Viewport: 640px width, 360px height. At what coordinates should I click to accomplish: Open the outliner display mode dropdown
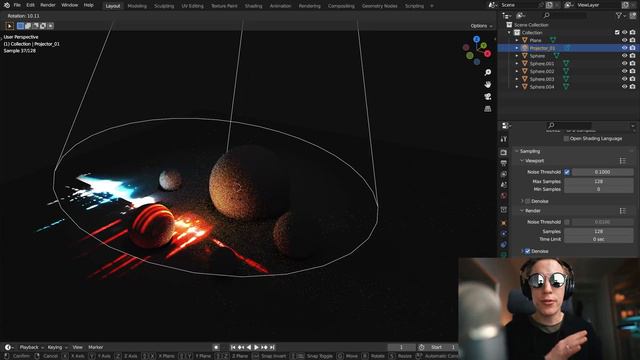(x=521, y=16)
